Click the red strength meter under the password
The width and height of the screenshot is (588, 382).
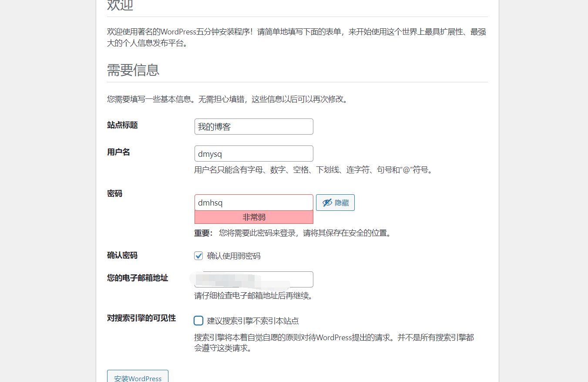pyautogui.click(x=254, y=217)
